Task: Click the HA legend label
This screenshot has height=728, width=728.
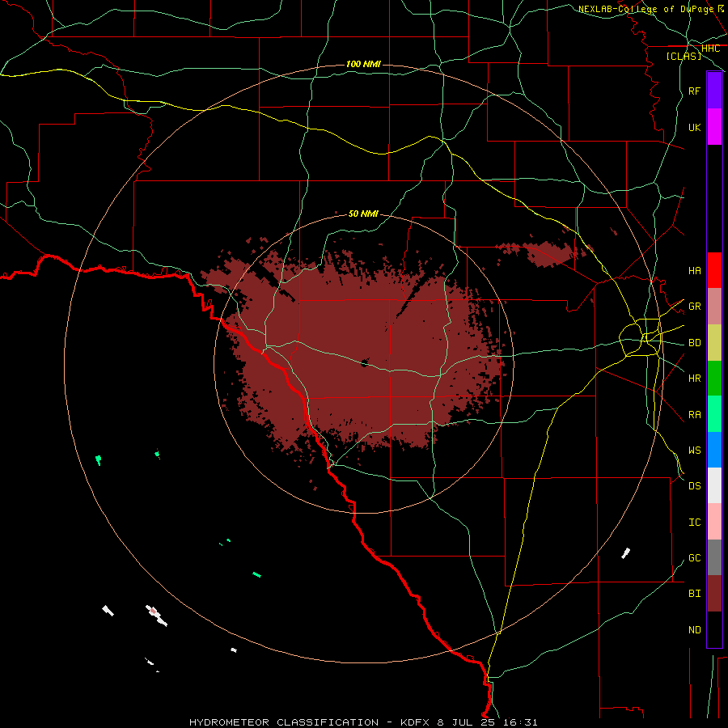Action: pos(694,270)
